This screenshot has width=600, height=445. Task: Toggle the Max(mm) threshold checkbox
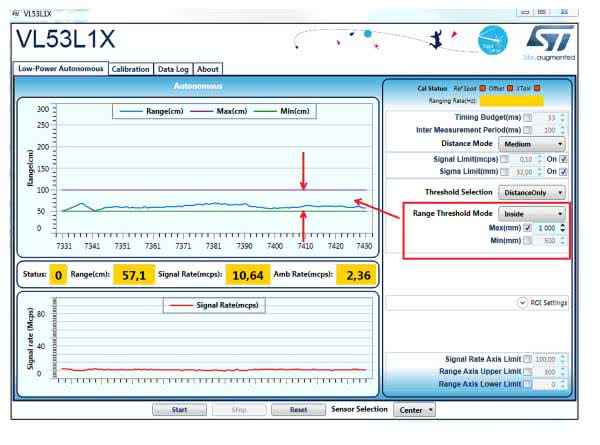528,228
